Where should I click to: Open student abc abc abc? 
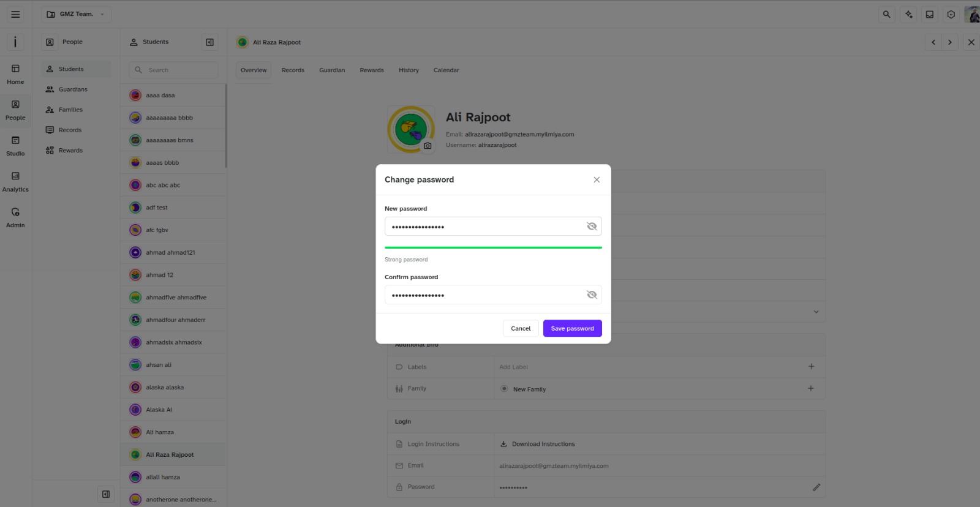[173, 185]
